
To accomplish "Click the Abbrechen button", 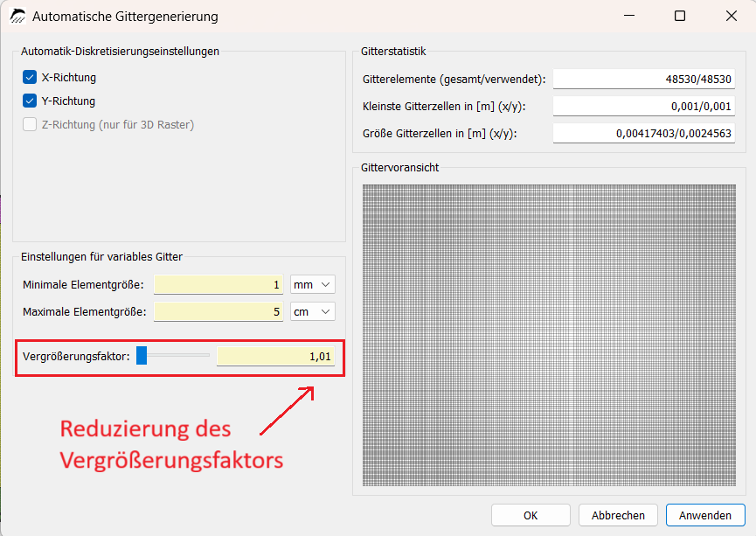I will (618, 515).
